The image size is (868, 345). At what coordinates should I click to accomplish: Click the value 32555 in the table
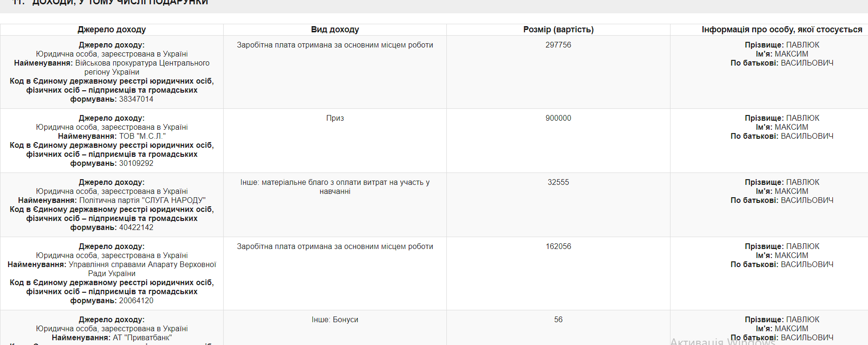pyautogui.click(x=558, y=182)
